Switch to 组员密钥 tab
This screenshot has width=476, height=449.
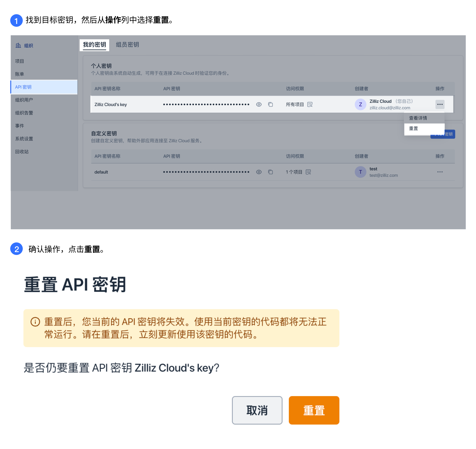(x=127, y=45)
